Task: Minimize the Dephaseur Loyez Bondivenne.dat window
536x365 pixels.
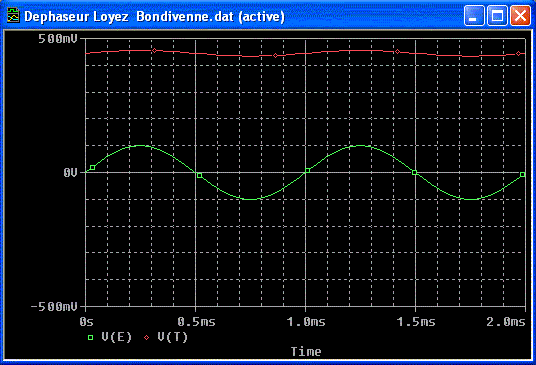Action: click(474, 16)
